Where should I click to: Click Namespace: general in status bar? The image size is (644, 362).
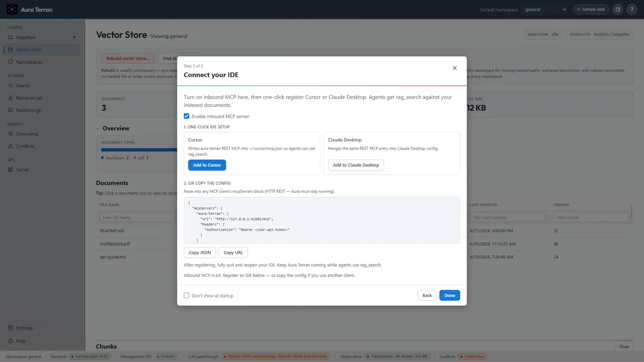[23, 357]
